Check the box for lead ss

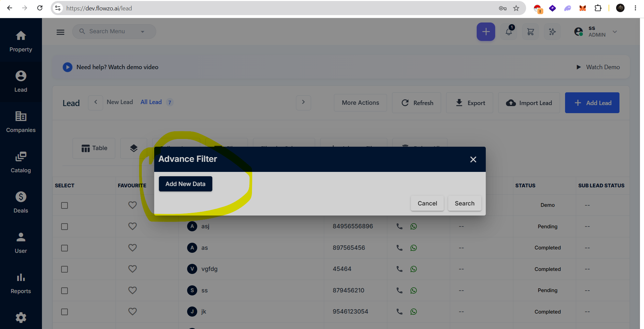pyautogui.click(x=65, y=291)
